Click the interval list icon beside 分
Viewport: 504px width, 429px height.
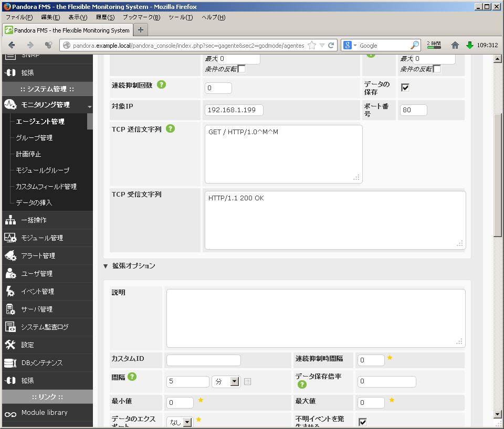point(247,381)
